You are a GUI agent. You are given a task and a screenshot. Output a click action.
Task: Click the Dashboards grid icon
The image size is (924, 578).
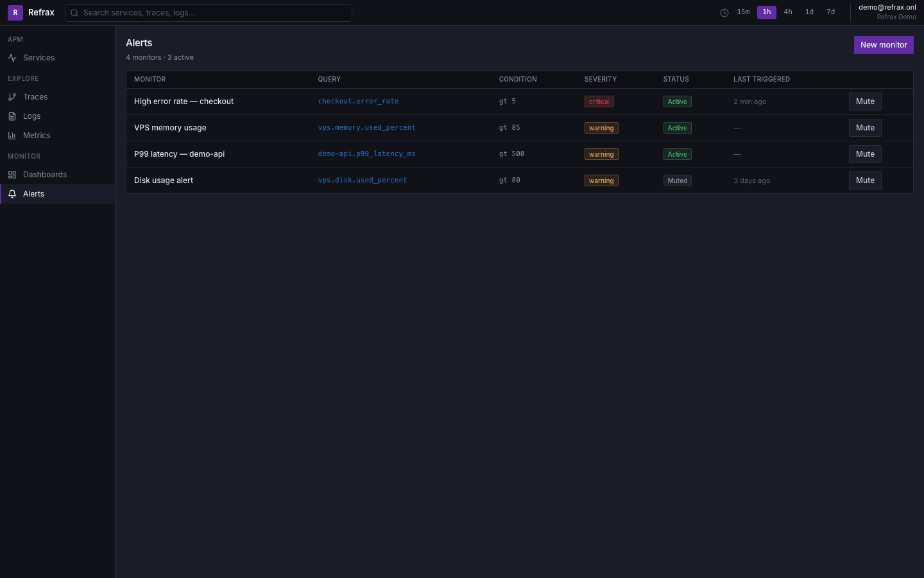[x=12, y=175]
